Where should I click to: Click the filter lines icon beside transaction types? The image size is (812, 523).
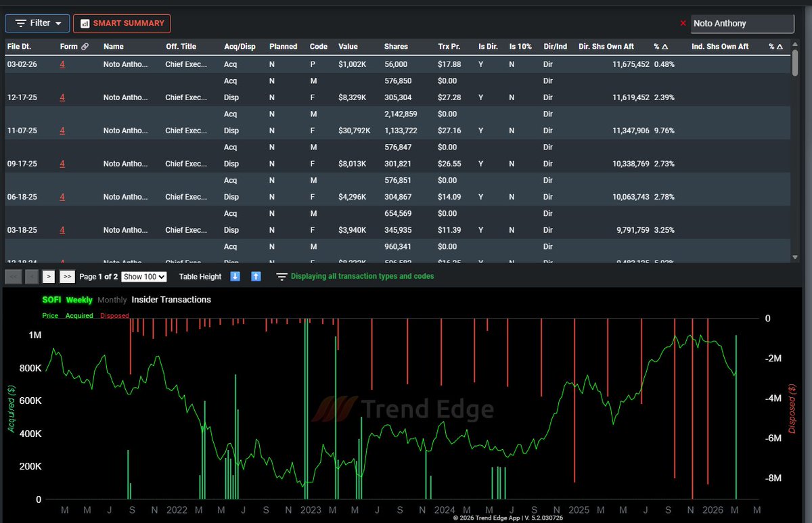[281, 276]
